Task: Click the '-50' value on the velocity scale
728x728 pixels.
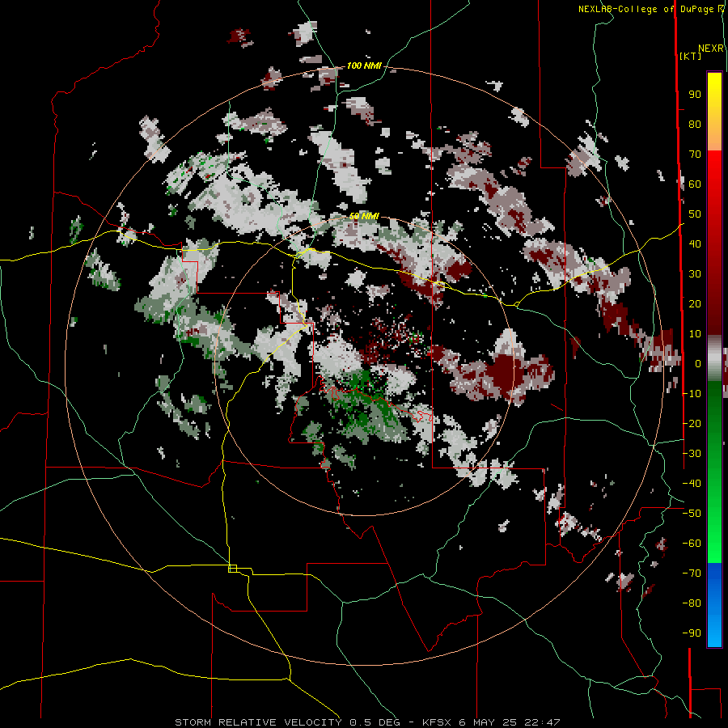Action: [692, 514]
